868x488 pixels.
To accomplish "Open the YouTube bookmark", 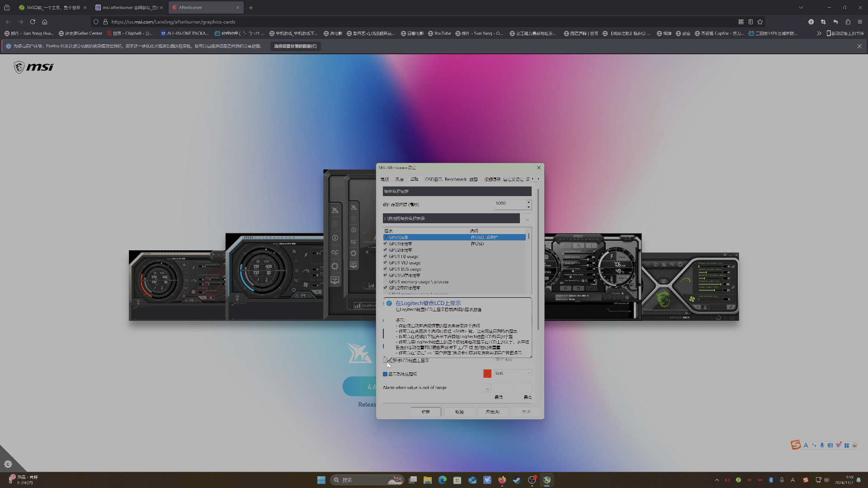I will click(x=439, y=33).
